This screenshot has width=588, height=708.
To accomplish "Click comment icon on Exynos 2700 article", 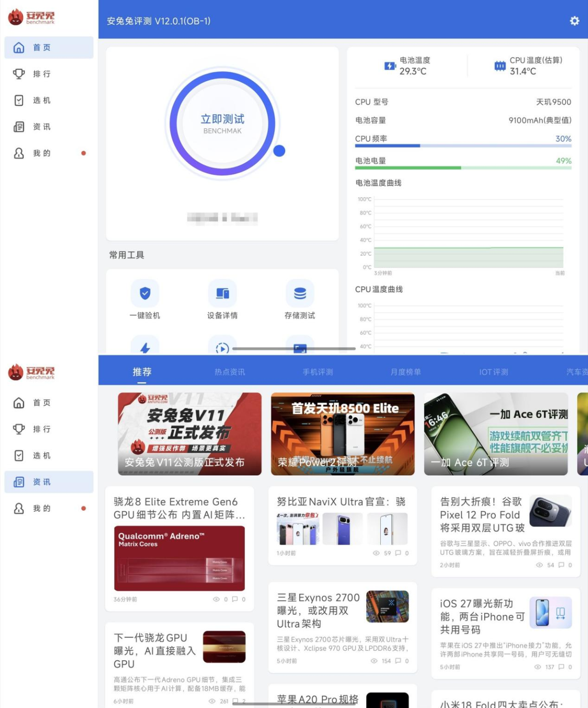I will 398,661.
